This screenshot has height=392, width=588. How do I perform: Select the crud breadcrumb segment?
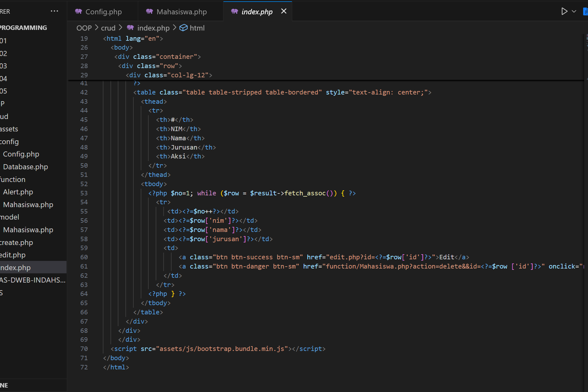(108, 28)
